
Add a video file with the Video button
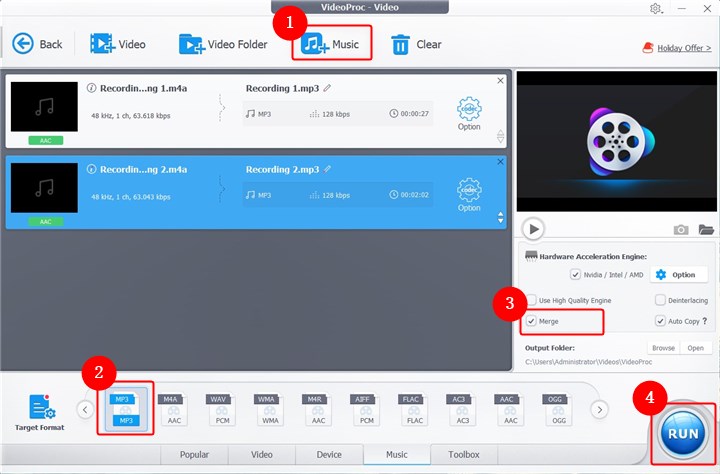pos(118,44)
